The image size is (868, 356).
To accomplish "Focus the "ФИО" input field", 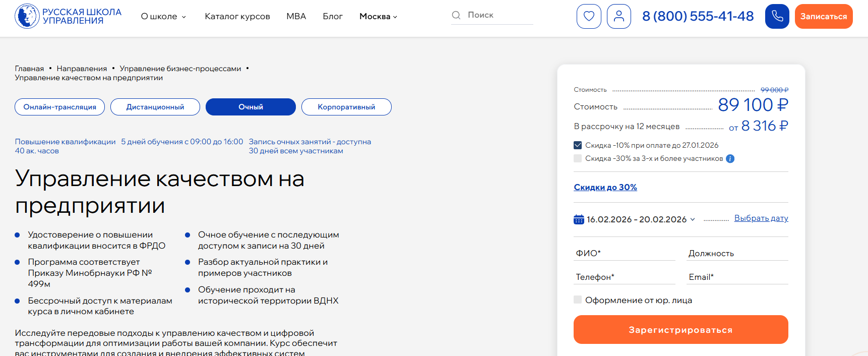I will 624,253.
